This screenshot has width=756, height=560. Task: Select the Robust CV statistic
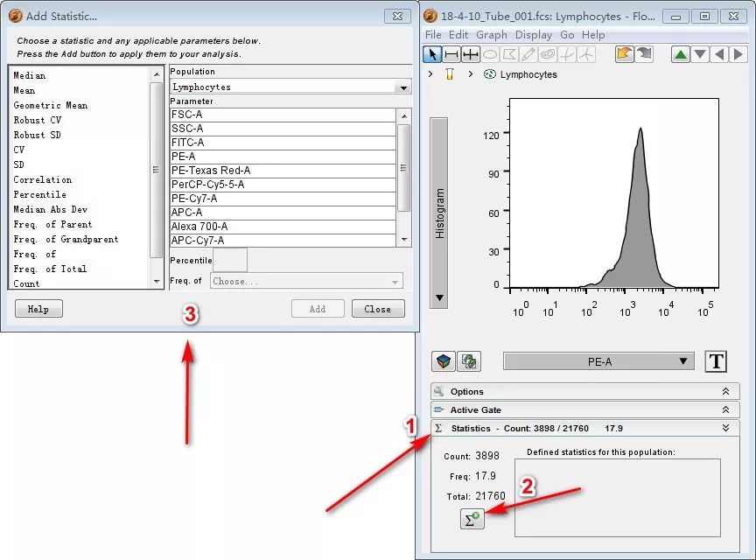(38, 120)
